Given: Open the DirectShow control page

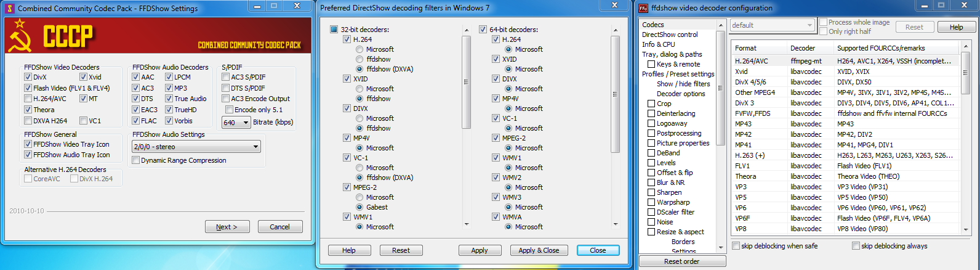Looking at the screenshot, I should (x=670, y=35).
